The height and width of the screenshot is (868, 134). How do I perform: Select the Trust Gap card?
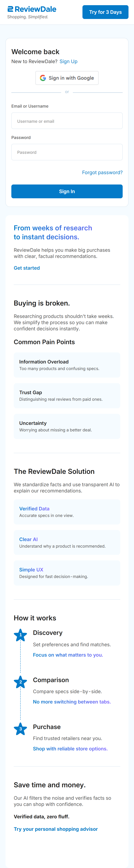67,396
